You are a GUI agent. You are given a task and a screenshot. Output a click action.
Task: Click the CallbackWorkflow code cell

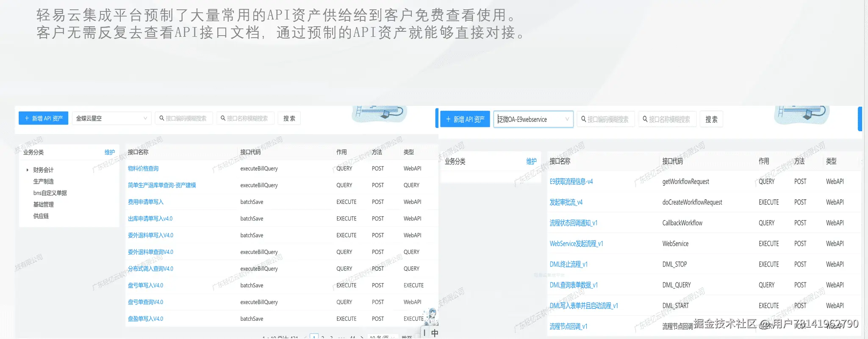682,223
